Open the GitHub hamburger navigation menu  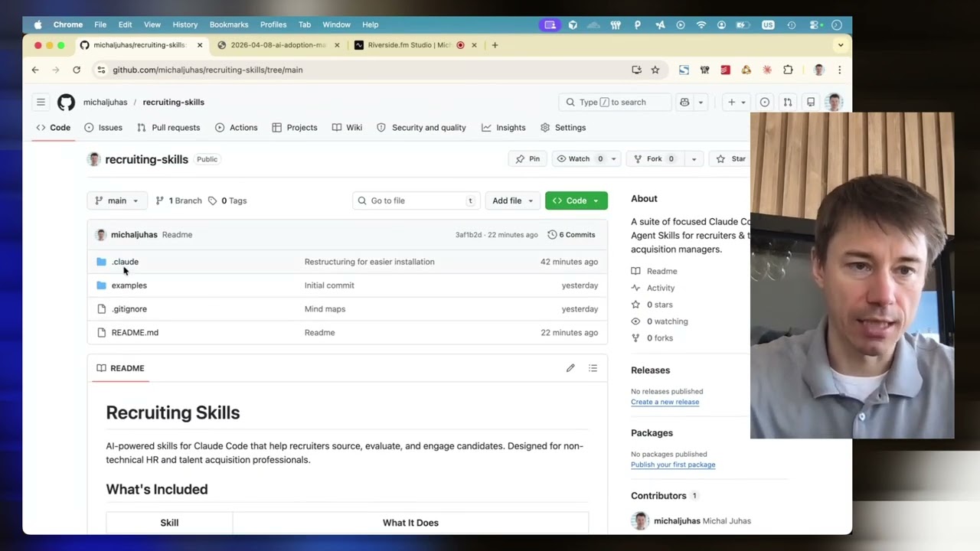point(41,102)
